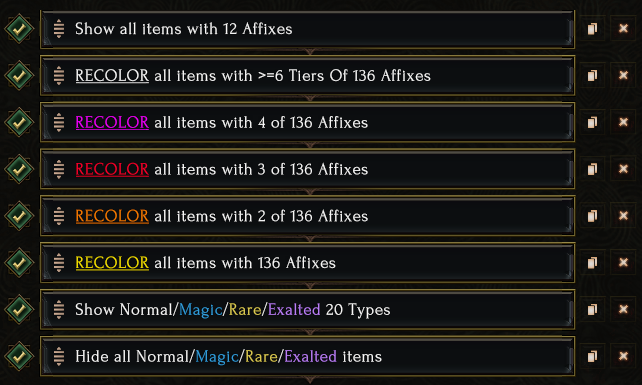Toggle off the magenta '4 of 136 Affixes' rule
Viewport: 642px width, 385px height.
pos(19,122)
